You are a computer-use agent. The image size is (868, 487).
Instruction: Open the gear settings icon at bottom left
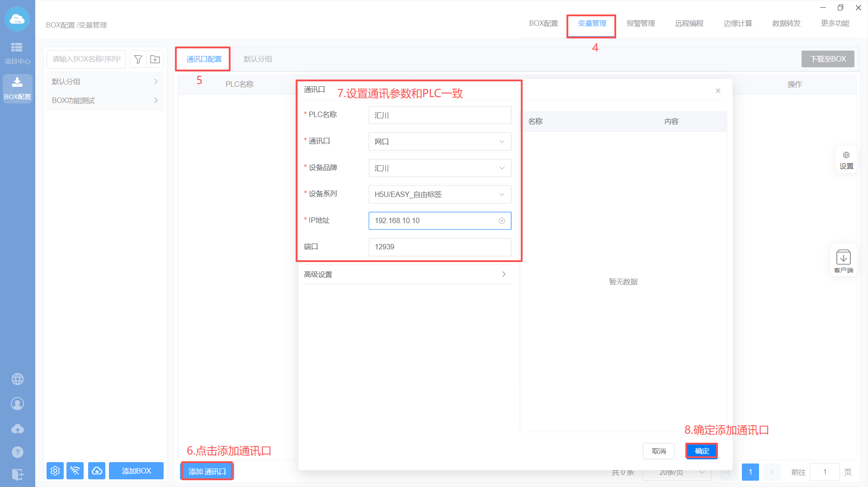(55, 471)
